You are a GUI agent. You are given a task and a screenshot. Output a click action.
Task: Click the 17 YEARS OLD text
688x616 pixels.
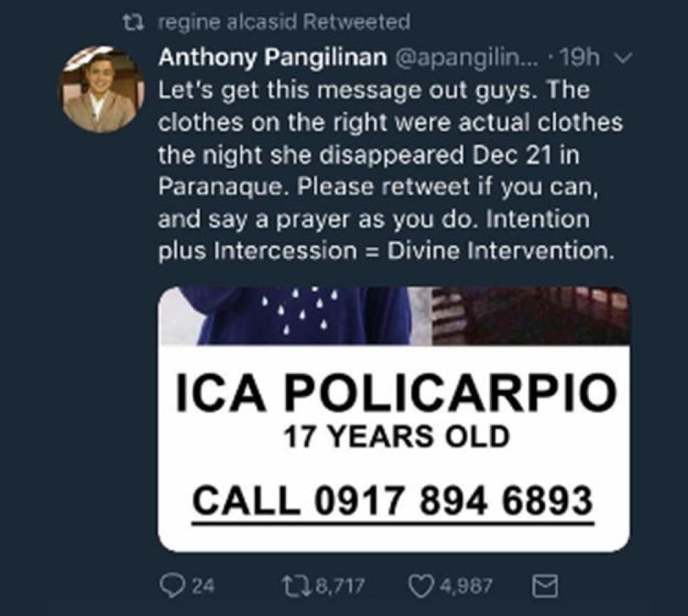[x=396, y=437]
